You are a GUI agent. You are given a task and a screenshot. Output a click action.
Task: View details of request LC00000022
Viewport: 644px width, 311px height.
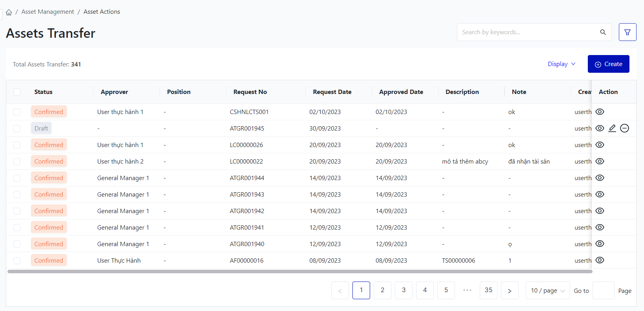600,161
